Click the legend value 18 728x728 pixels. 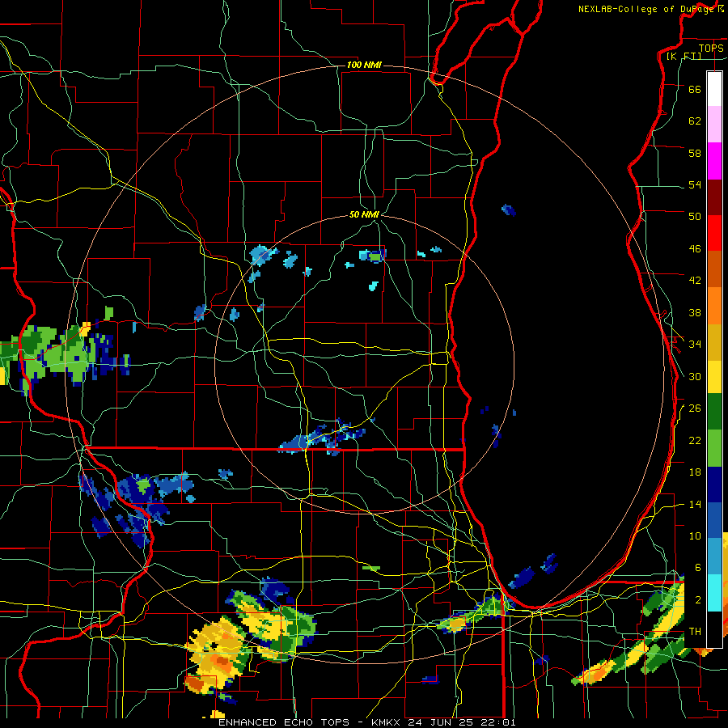click(x=695, y=472)
